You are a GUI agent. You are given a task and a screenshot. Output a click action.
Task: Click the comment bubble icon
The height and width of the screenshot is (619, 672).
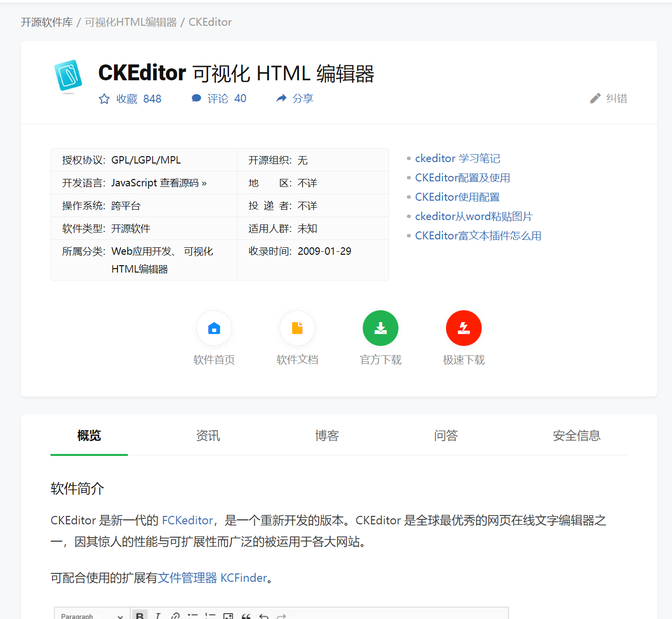(196, 99)
